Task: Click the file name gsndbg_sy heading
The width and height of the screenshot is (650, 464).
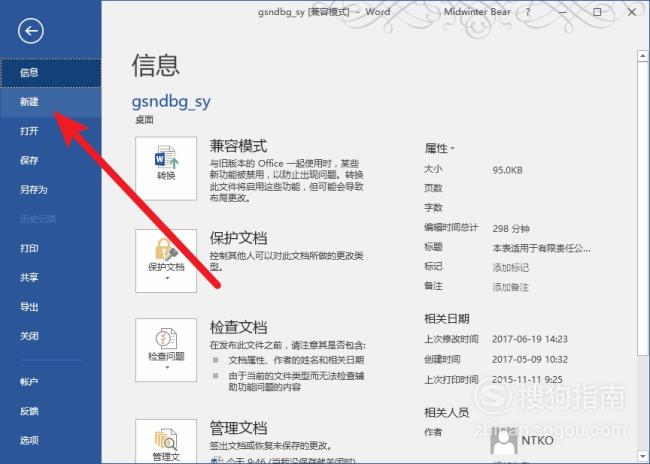Action: [x=171, y=102]
